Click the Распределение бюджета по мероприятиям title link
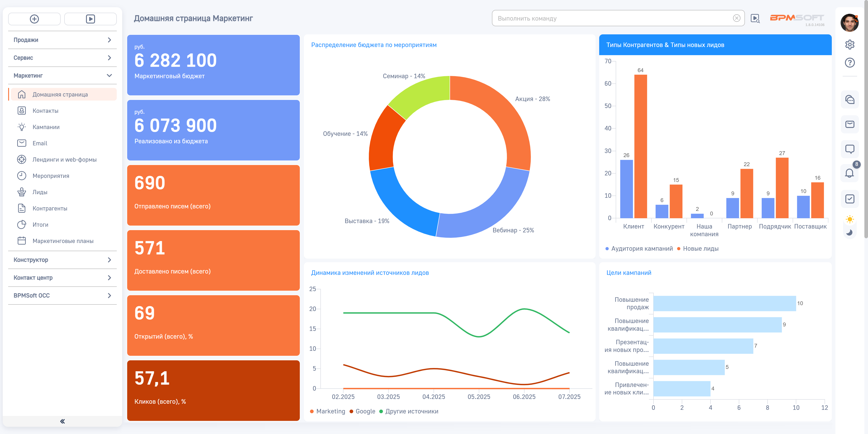The width and height of the screenshot is (868, 434). click(x=373, y=45)
